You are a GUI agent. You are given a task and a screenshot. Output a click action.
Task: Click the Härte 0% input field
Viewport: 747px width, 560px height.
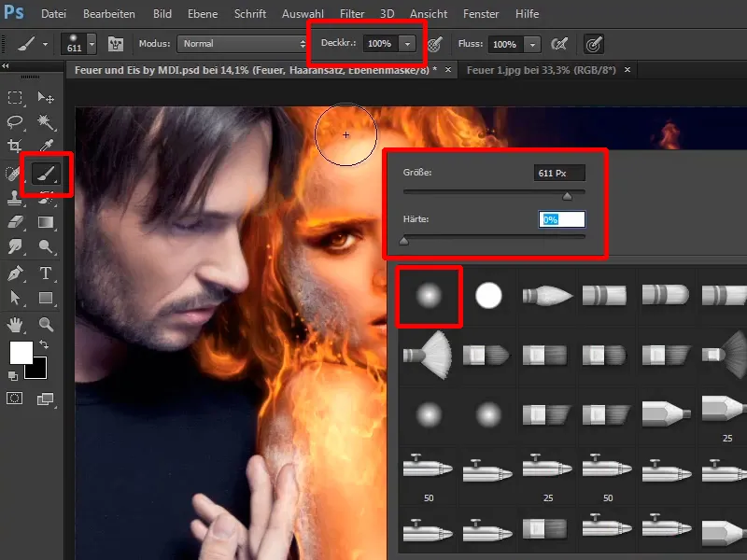562,219
